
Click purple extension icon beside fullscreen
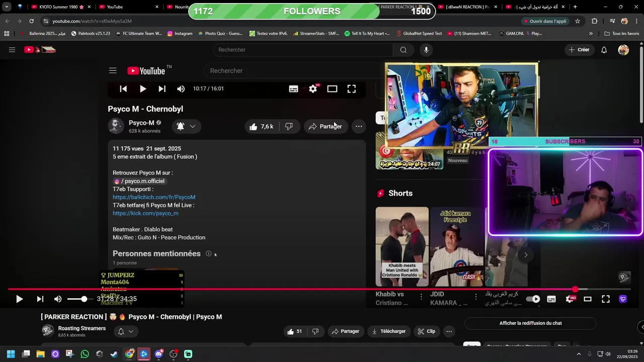click(623, 299)
